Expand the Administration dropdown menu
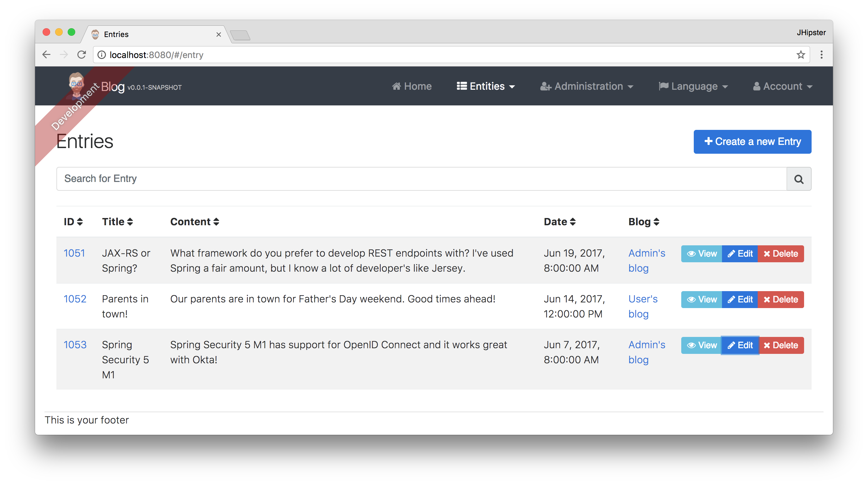The height and width of the screenshot is (485, 868). [586, 87]
